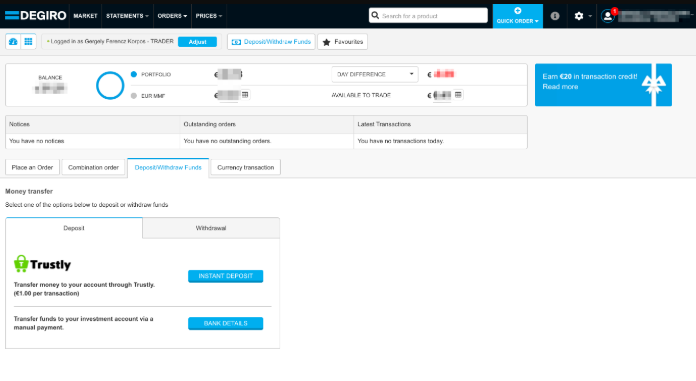Image resolution: width=696 pixels, height=381 pixels.
Task: Switch to the Withdrawal tab
Action: point(211,228)
